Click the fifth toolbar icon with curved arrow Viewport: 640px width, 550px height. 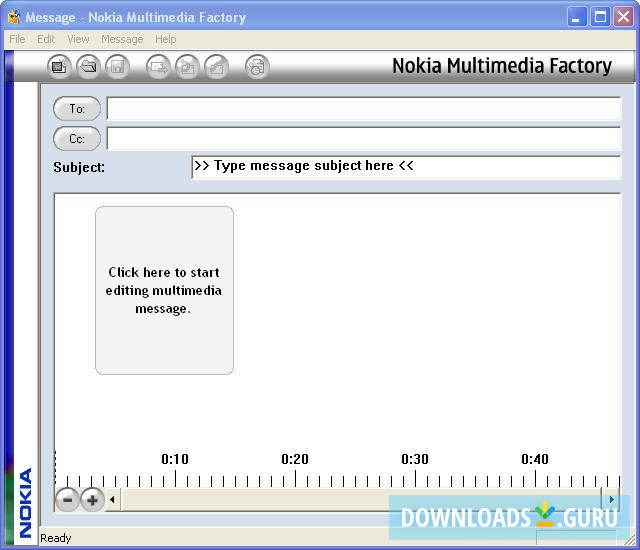[187, 66]
